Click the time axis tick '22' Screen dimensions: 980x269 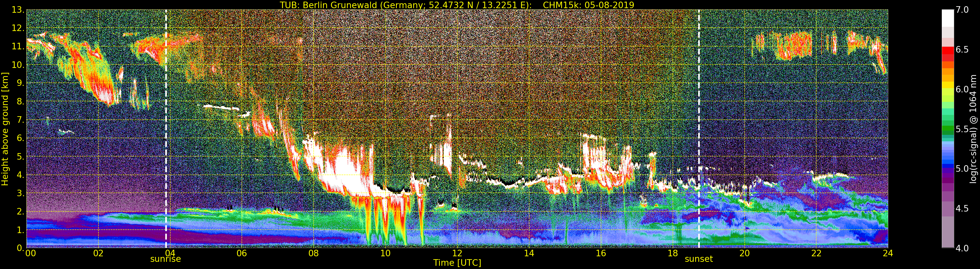816,253
